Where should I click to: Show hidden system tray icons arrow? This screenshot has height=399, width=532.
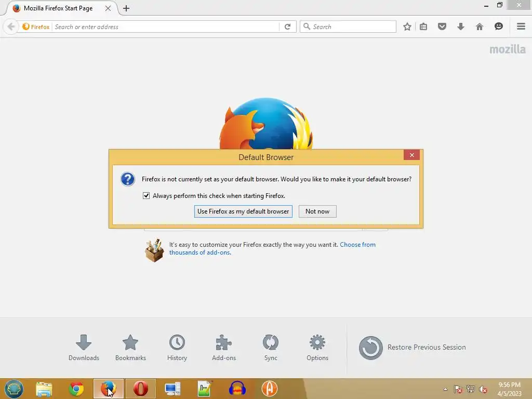point(445,389)
